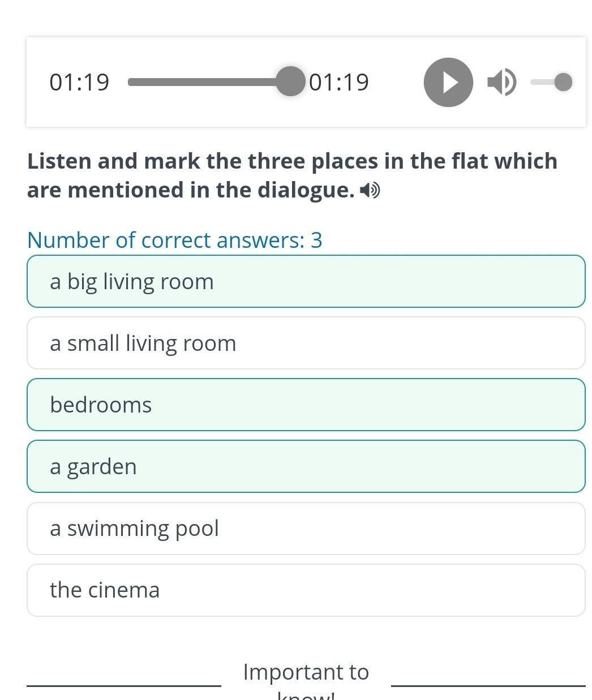Click the speaker icon after the question text
Screen dimensions: 592x700
(x=370, y=191)
